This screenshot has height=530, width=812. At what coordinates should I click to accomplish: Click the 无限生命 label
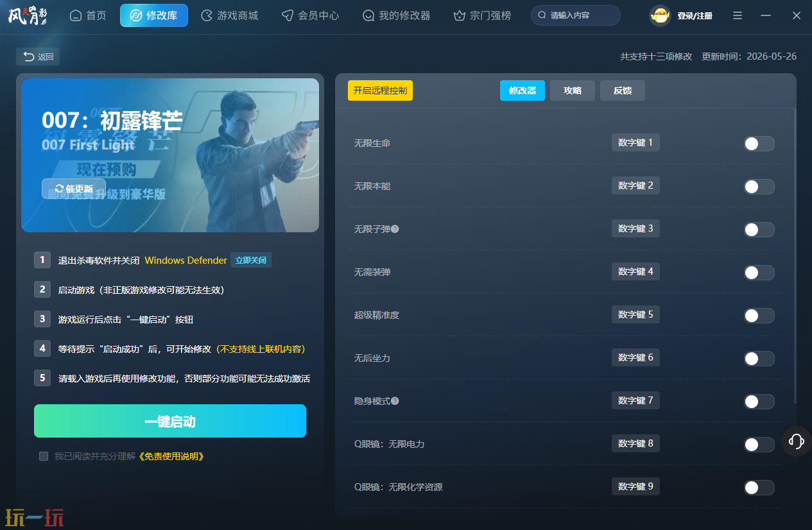click(372, 143)
